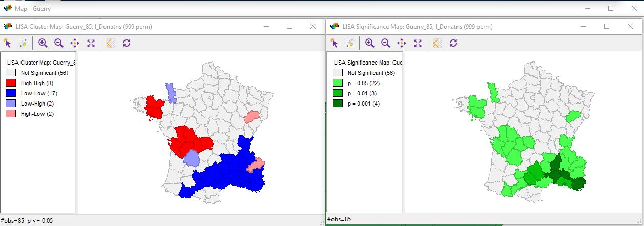The width and height of the screenshot is (644, 226).
Task: Click GeoDa icon in Map - Guerry title bar
Action: tap(8, 8)
